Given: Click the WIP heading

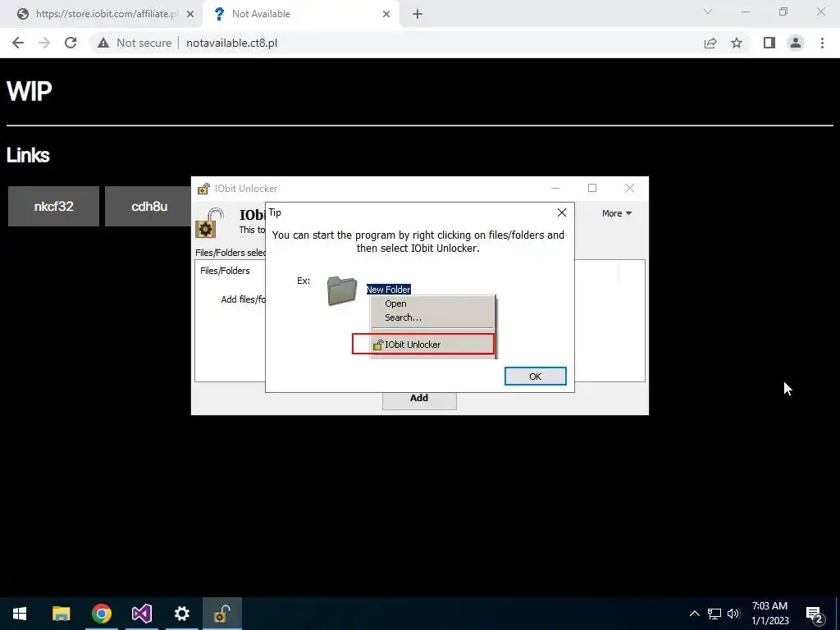Looking at the screenshot, I should pyautogui.click(x=29, y=92).
